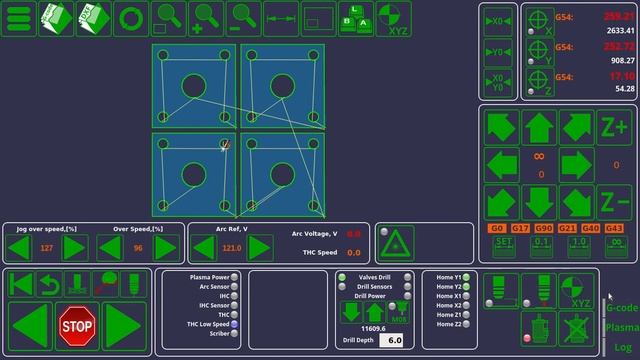The height and width of the screenshot is (360, 640).
Task: Click the crossed-out drill icon
Action: tap(576, 329)
